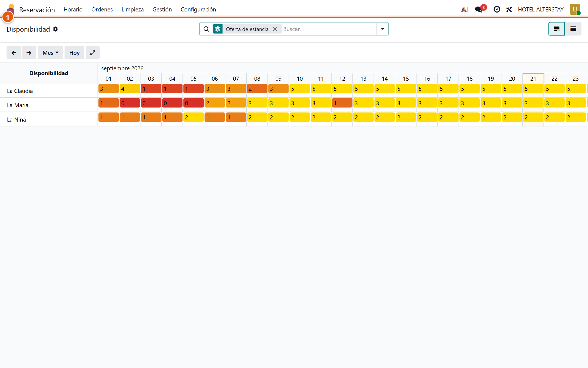The width and height of the screenshot is (588, 368).
Task: Expand the Gantt view to full screen
Action: (93, 53)
